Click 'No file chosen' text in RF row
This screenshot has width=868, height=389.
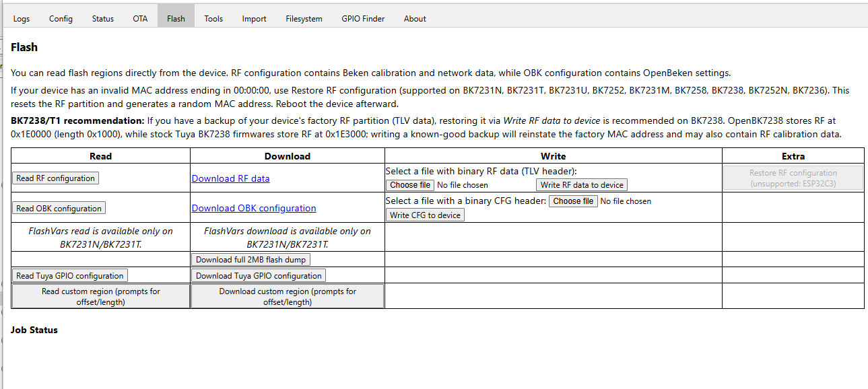(x=463, y=185)
